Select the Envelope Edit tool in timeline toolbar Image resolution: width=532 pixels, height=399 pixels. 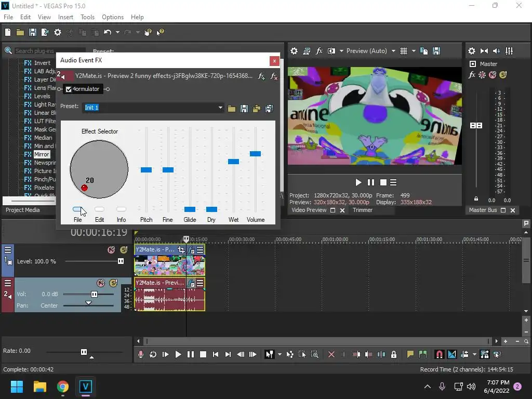[290, 354]
